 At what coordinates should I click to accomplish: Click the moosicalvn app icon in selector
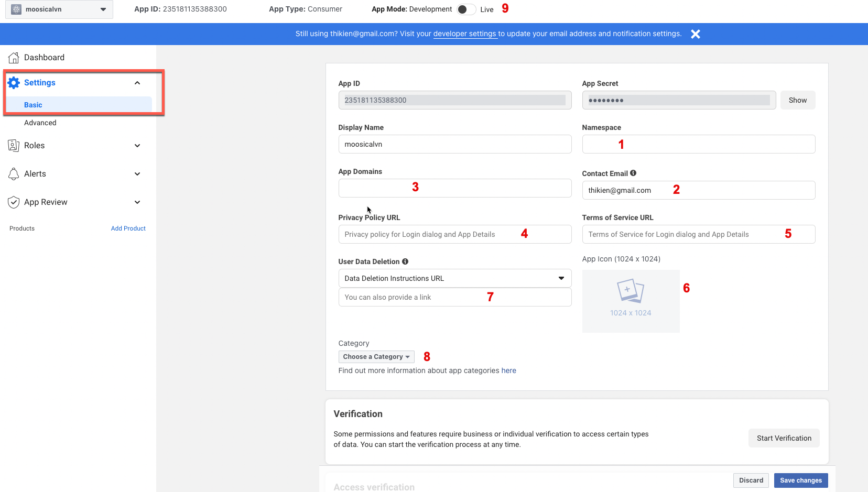(16, 9)
